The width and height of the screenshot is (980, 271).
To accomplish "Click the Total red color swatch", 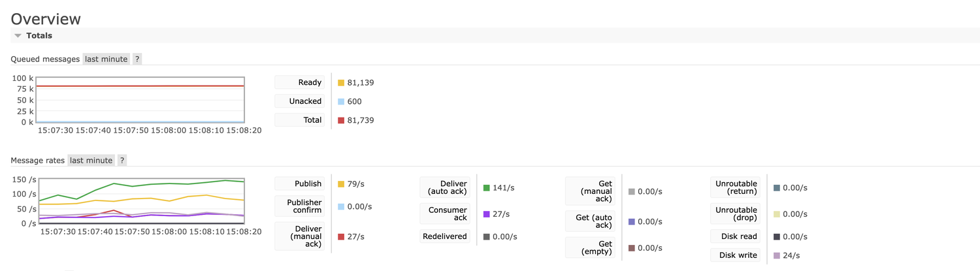I will [x=341, y=120].
